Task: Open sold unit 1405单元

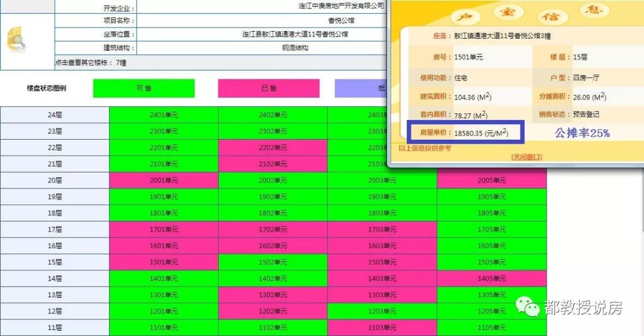Action: point(491,279)
